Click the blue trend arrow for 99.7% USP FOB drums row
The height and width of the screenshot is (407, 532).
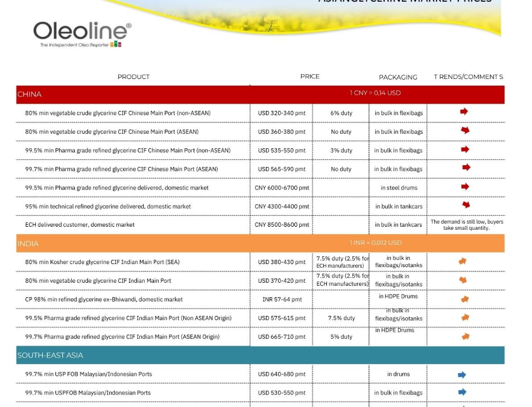463,374
